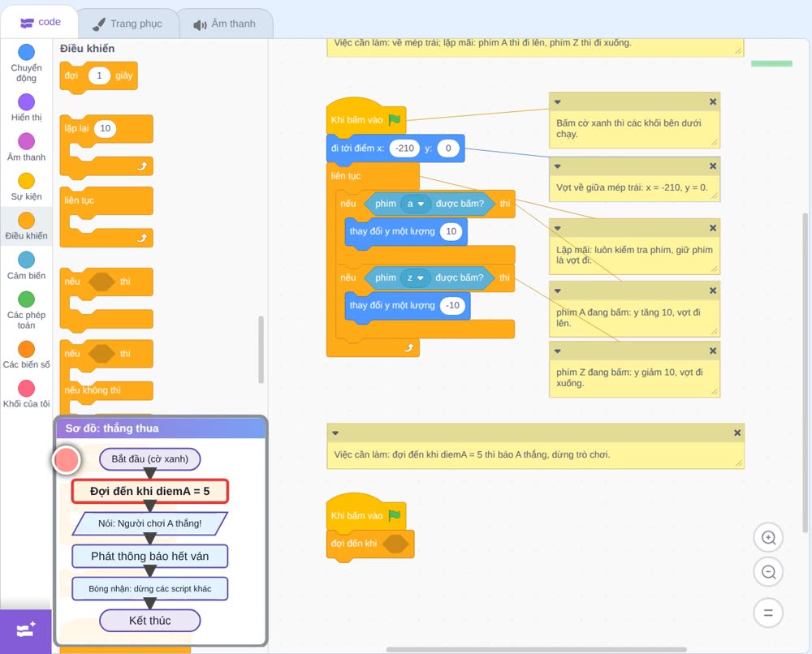Select the Chuyển động category circle
The image size is (812, 654).
pyautogui.click(x=27, y=52)
